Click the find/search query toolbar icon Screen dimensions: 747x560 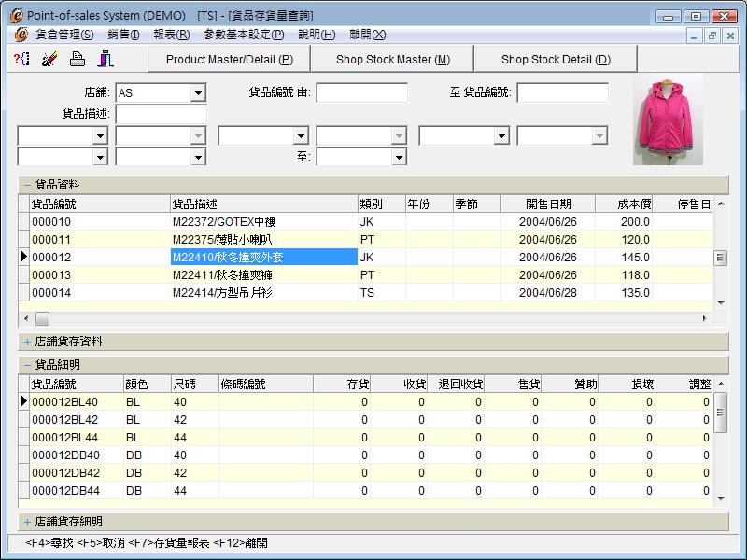click(21, 59)
